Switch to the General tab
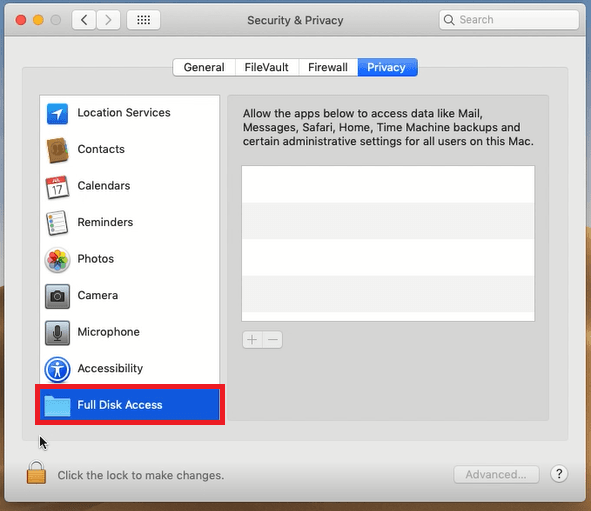The image size is (591, 511). pos(204,67)
